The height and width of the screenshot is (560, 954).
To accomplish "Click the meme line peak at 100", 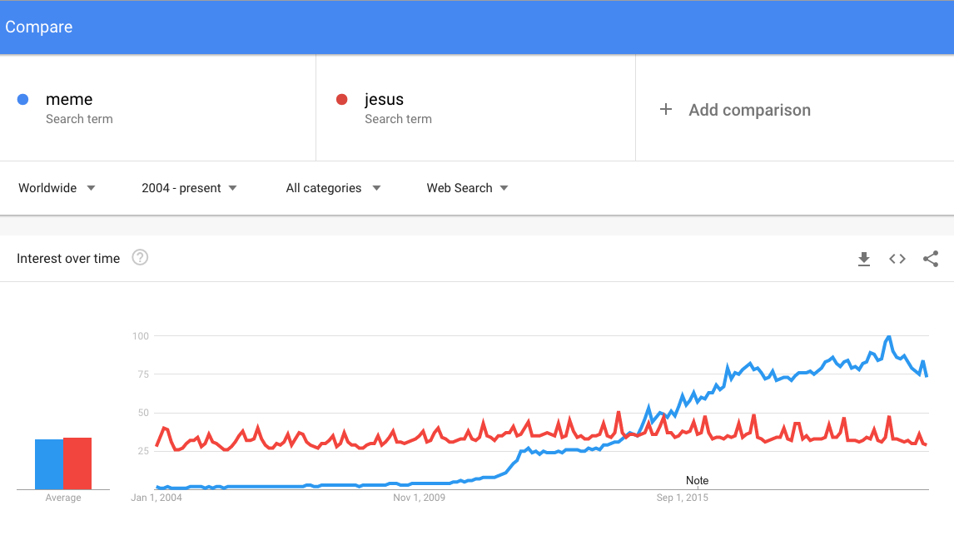I will 889,337.
